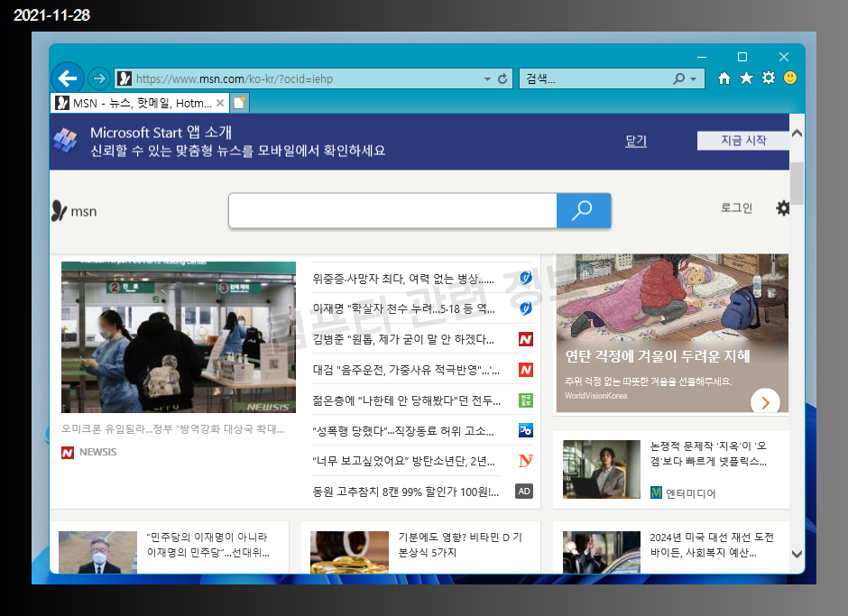Open thumbnail beside the '지옥' Netflix article
Viewport: 848px width, 616px height.
coord(602,469)
